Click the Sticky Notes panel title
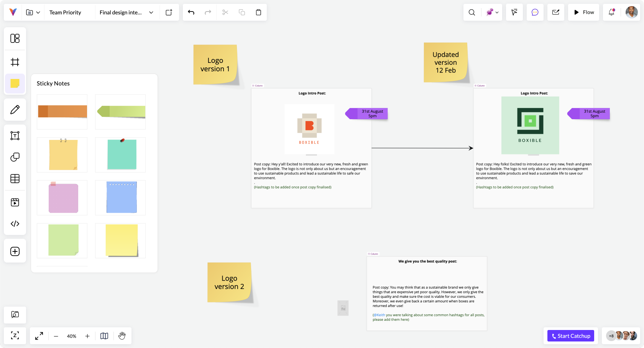This screenshot has width=644, height=348. click(x=53, y=84)
